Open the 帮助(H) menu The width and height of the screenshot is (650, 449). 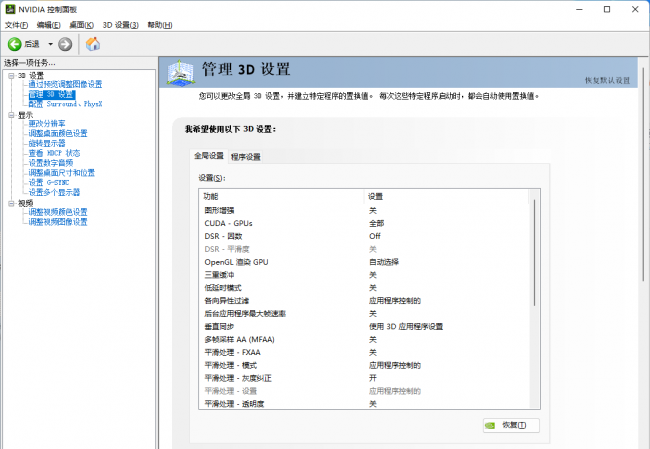click(x=160, y=25)
